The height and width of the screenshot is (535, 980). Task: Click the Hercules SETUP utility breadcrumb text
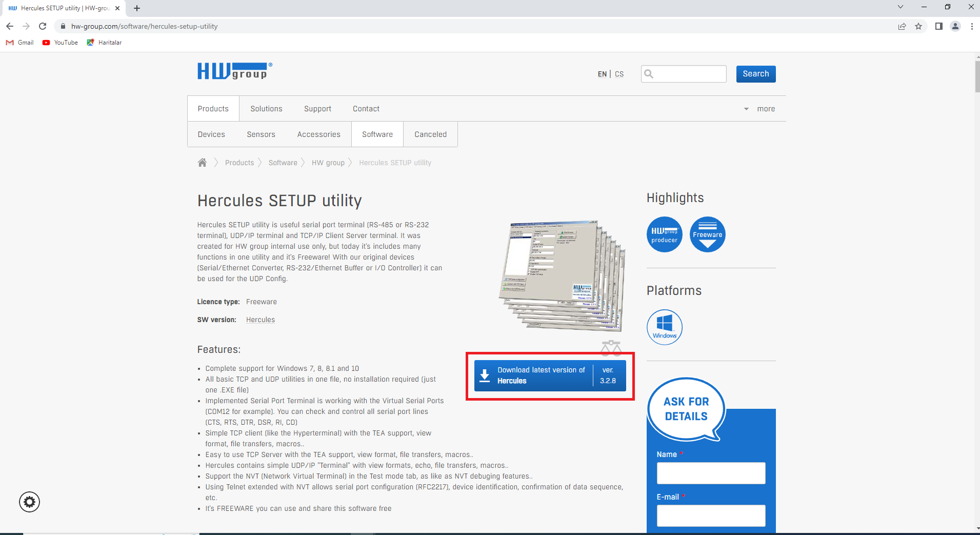[x=395, y=163]
